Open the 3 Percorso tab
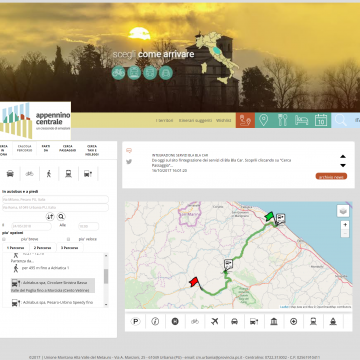 click(x=70, y=248)
